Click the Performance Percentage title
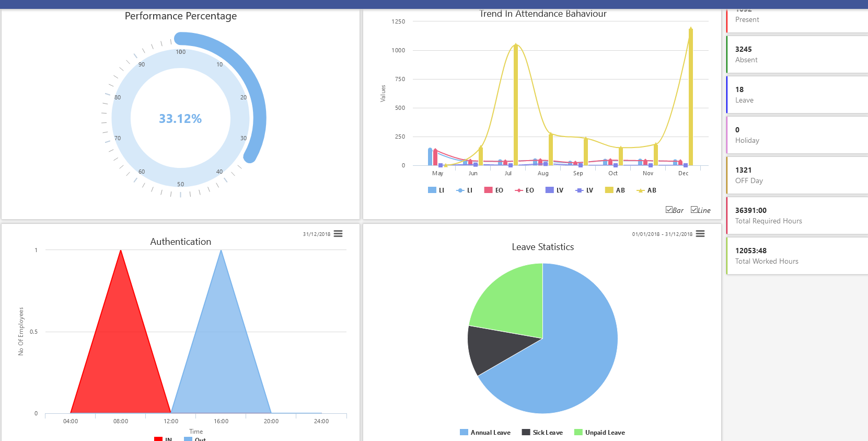 coord(181,16)
